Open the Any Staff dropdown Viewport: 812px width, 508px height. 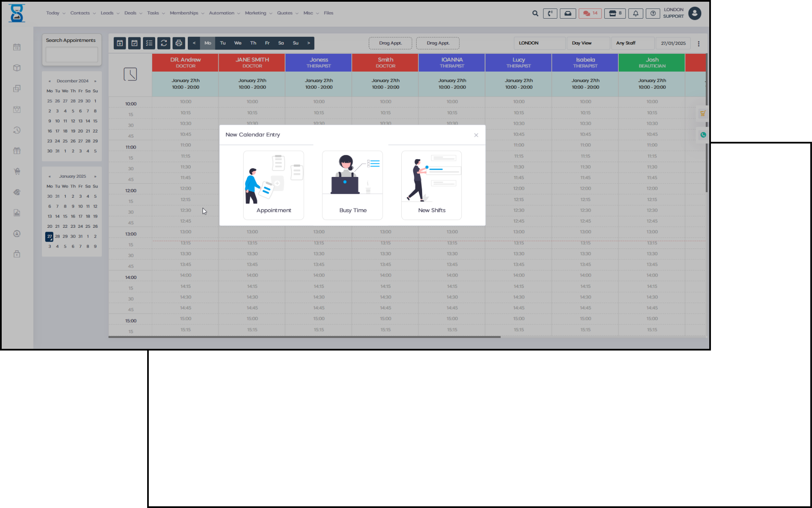coord(632,43)
